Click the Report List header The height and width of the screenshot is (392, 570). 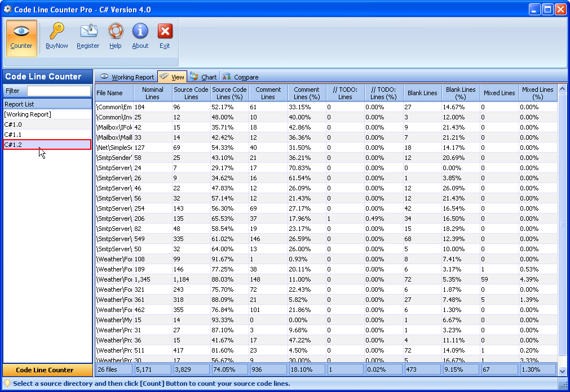coord(47,104)
